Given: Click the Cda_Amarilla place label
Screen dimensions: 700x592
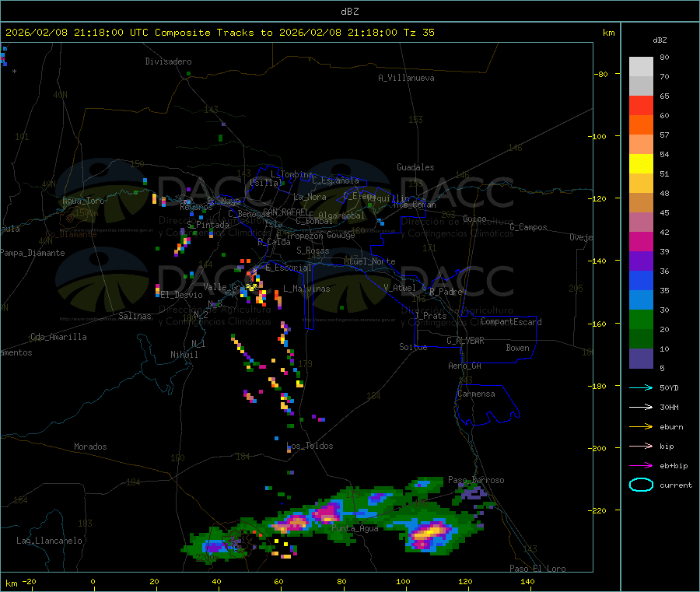Looking at the screenshot, I should point(59,337).
